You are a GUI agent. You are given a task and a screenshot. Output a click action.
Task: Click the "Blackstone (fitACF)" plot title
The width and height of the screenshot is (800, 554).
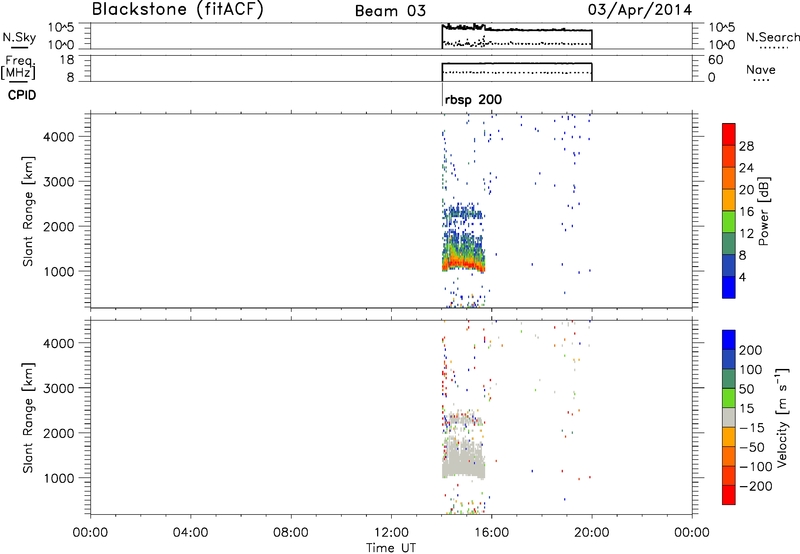click(x=178, y=10)
